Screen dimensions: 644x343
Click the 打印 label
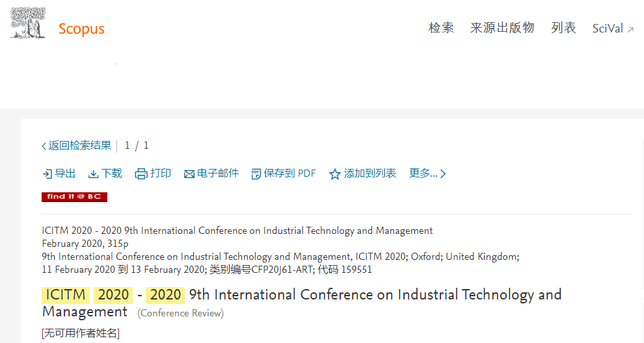[161, 173]
